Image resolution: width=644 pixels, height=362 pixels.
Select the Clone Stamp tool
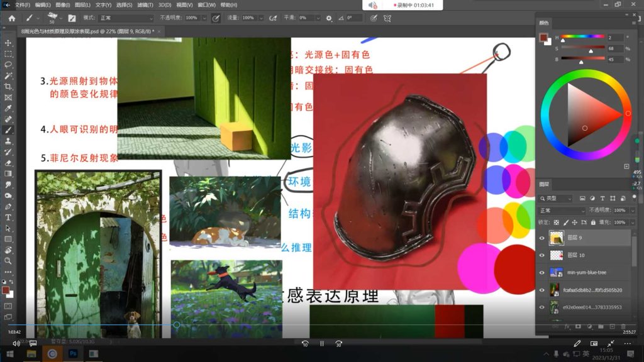click(x=8, y=140)
